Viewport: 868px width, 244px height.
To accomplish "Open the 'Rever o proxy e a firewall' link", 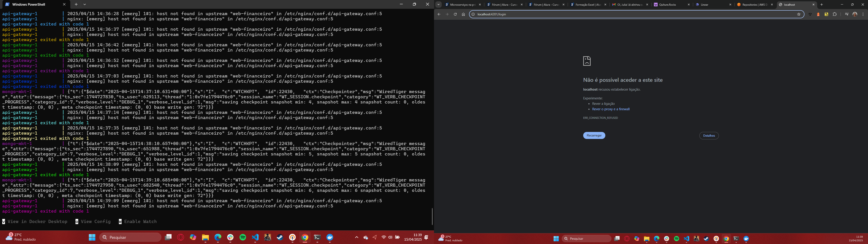I will coord(611,109).
